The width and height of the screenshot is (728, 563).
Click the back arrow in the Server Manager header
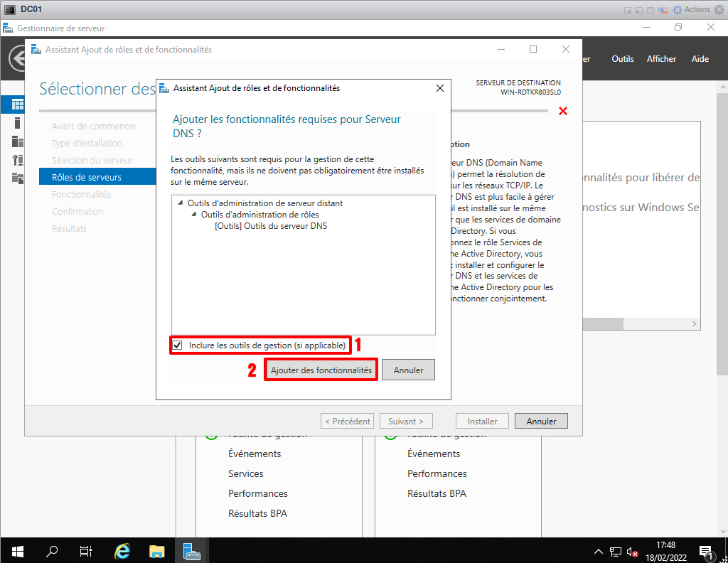coord(17,59)
